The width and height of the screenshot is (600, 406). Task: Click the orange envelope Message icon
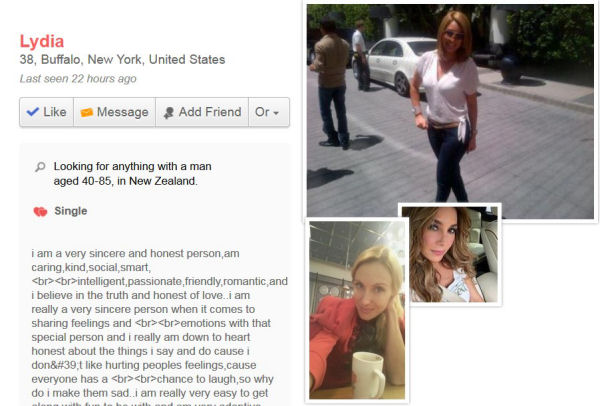[x=86, y=112]
